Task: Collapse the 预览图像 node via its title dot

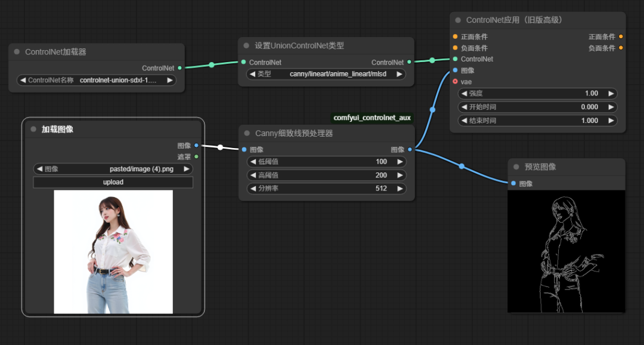Action: click(x=516, y=167)
